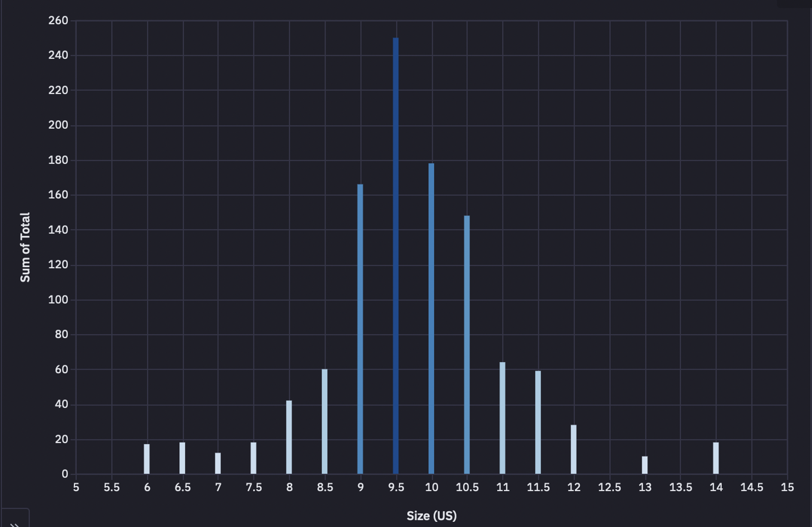Click the Sum of Total y-axis title
The width and height of the screenshot is (812, 527).
tap(25, 247)
